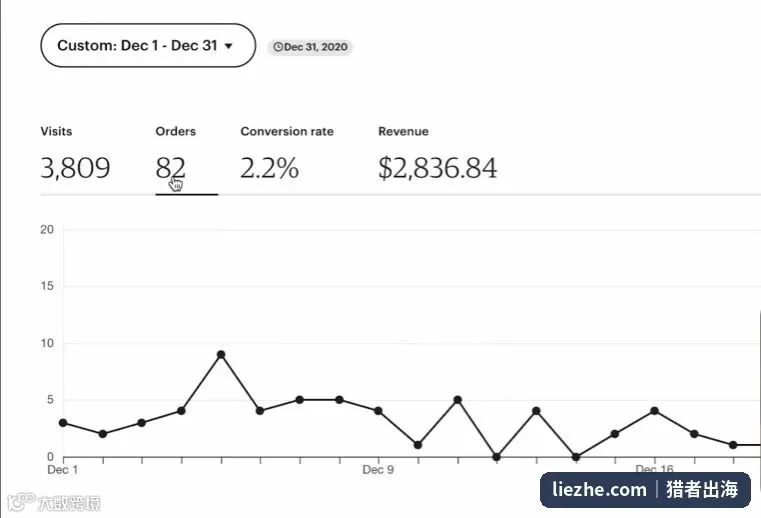The width and height of the screenshot is (761, 518).
Task: Select the Visits stat tab
Action: [75, 156]
